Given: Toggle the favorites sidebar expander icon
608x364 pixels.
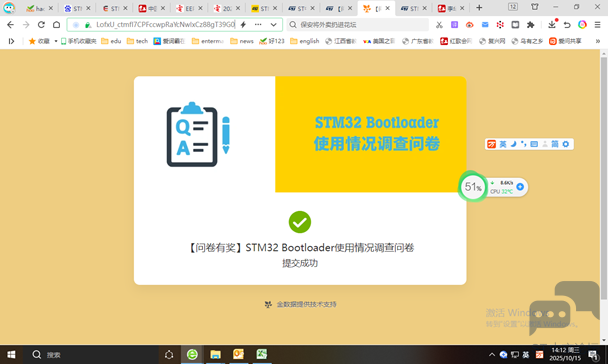Looking at the screenshot, I should point(11,41).
